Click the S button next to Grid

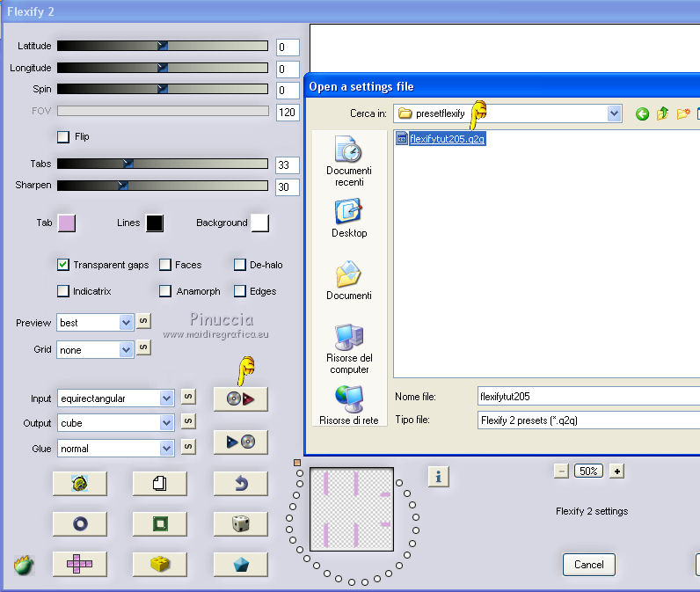point(143,347)
